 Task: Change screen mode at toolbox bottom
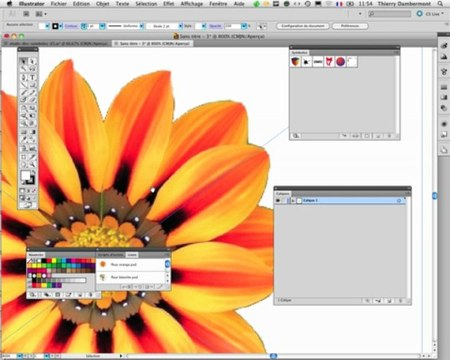(28, 205)
